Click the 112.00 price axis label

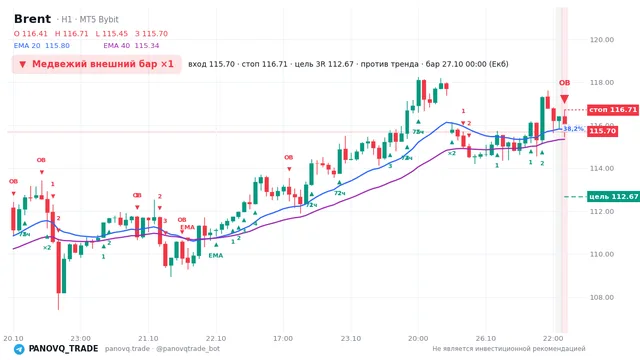pyautogui.click(x=602, y=211)
